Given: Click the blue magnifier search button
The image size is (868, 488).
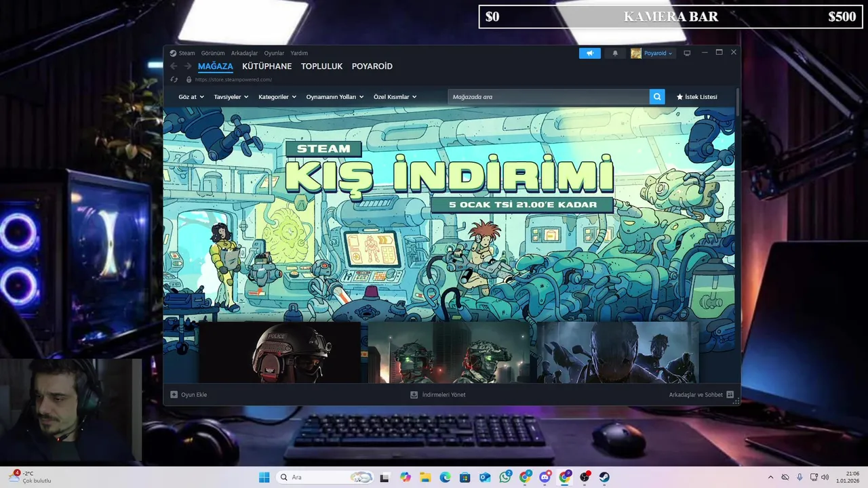Looking at the screenshot, I should [x=657, y=97].
